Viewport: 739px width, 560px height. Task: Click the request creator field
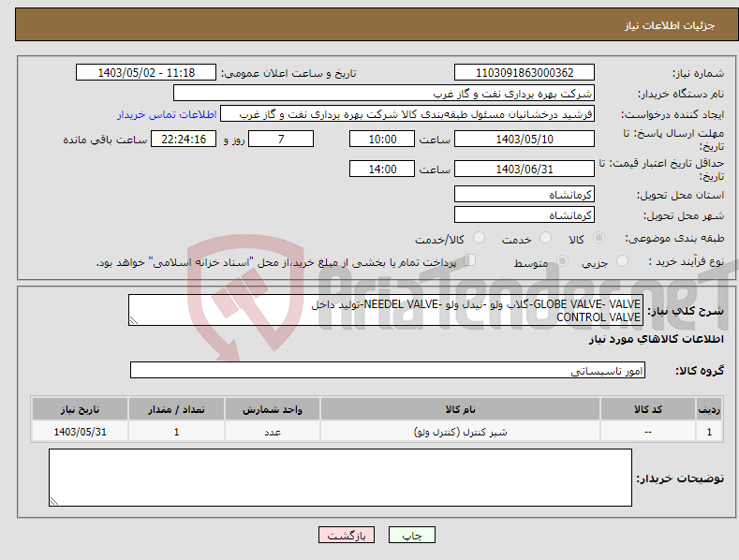[407, 114]
